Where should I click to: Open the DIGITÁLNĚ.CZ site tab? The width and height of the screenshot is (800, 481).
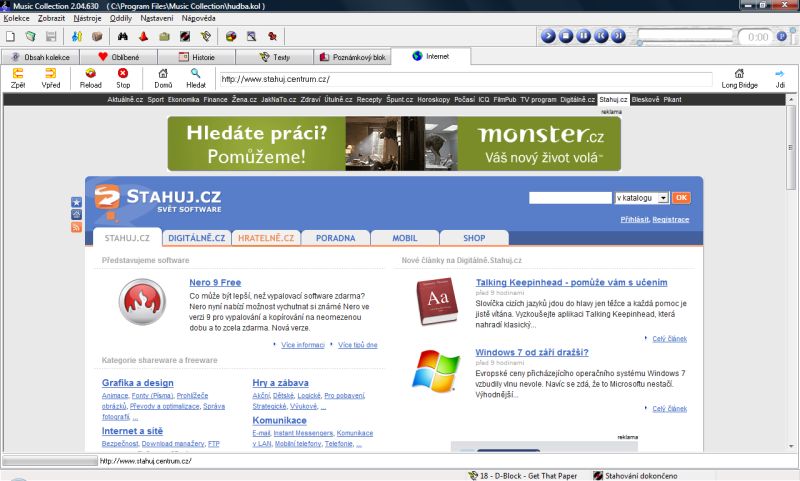click(196, 238)
